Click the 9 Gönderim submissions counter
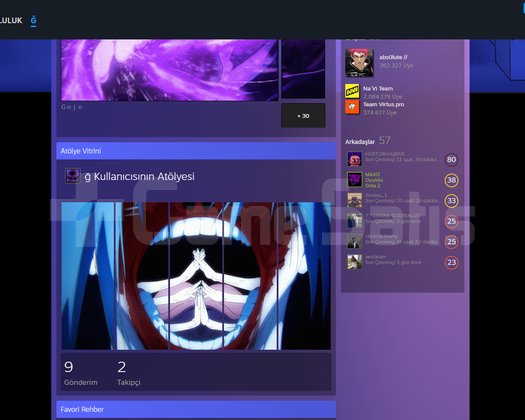This screenshot has height=420, width=525. click(x=81, y=372)
